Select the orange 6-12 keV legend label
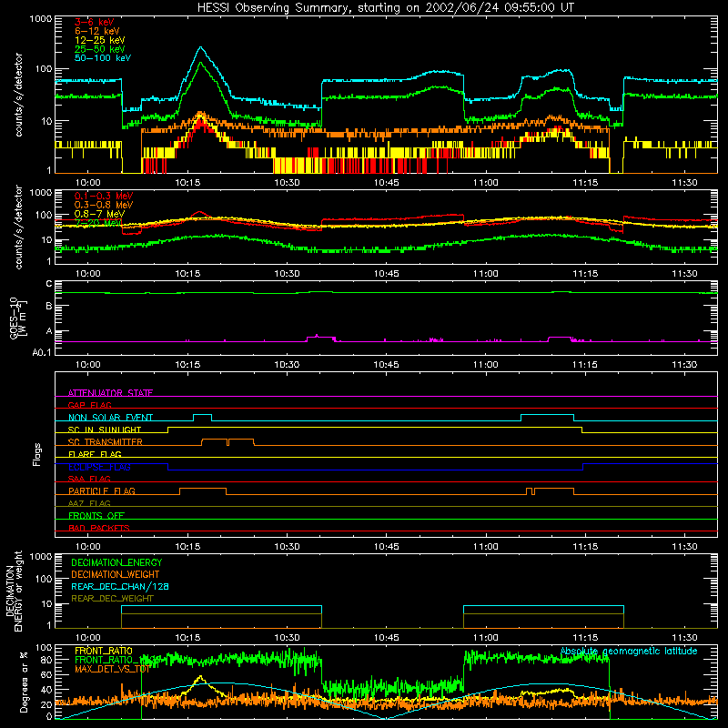This screenshot has width=728, height=728. (97, 31)
